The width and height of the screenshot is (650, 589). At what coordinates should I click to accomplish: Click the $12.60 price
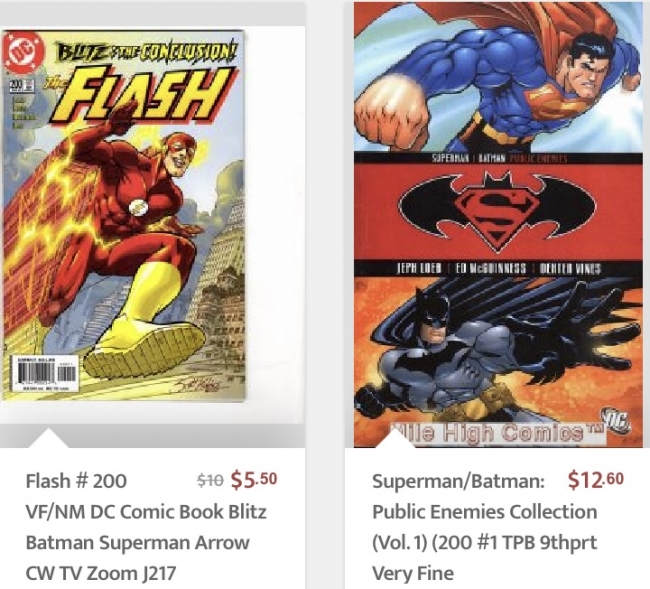pyautogui.click(x=596, y=480)
